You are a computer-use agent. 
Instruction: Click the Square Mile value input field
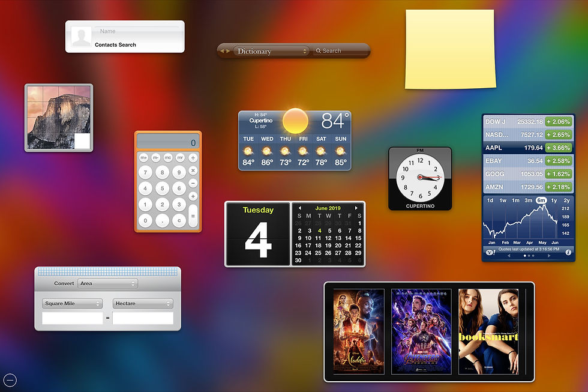72,318
